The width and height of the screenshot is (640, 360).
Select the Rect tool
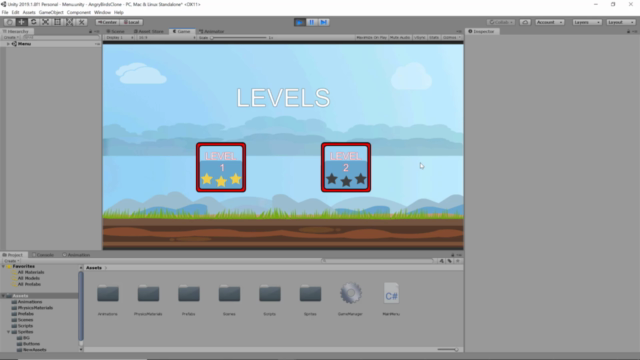point(58,22)
